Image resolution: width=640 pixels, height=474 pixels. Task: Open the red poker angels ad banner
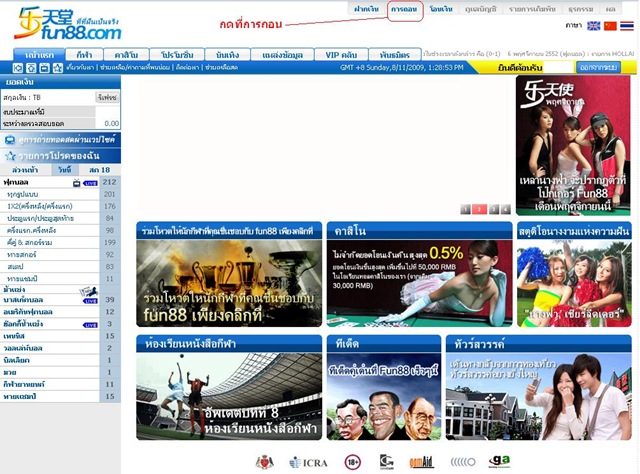[x=573, y=145]
